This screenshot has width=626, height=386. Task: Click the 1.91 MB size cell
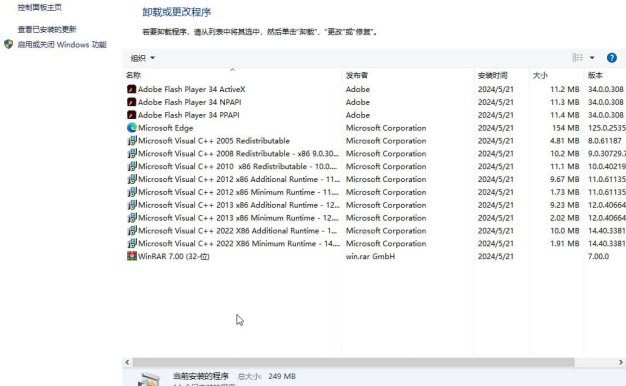click(565, 243)
